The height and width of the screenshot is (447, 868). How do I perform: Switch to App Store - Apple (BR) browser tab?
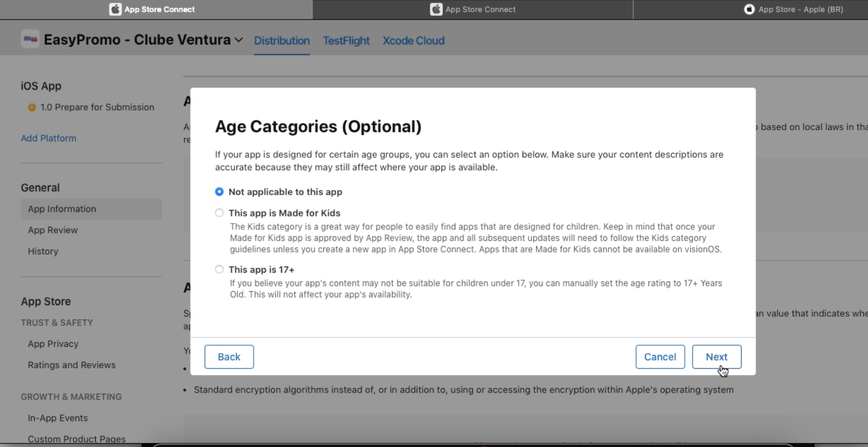751,9
